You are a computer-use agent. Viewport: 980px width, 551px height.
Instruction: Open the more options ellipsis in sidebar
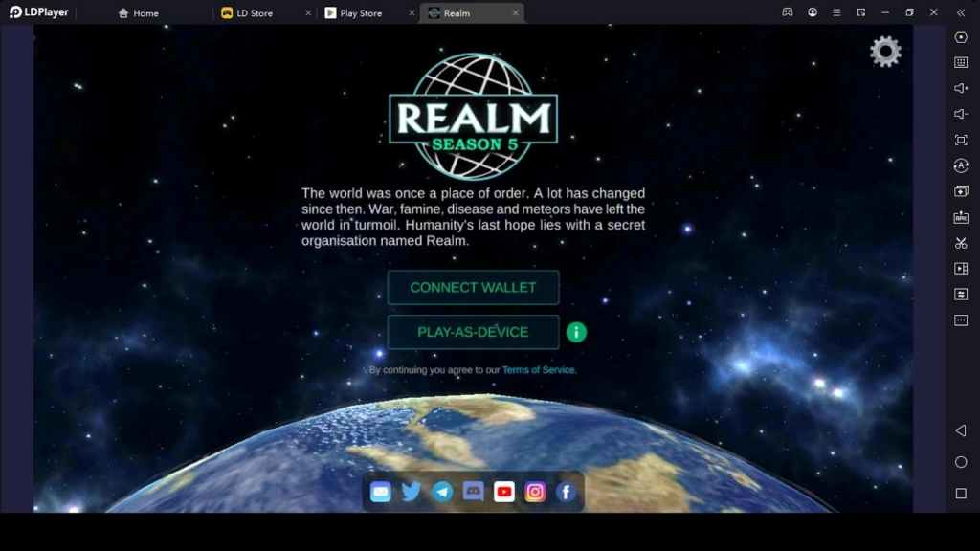pos(961,320)
